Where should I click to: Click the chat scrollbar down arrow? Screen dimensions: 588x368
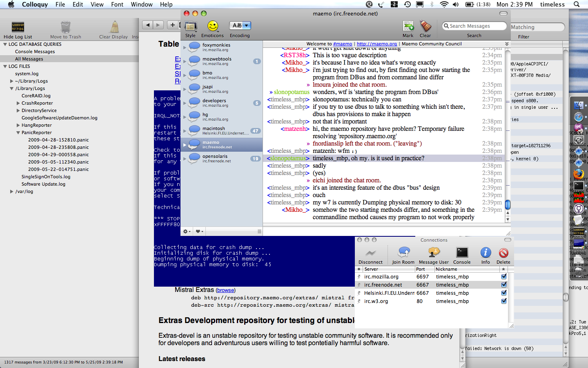point(508,220)
